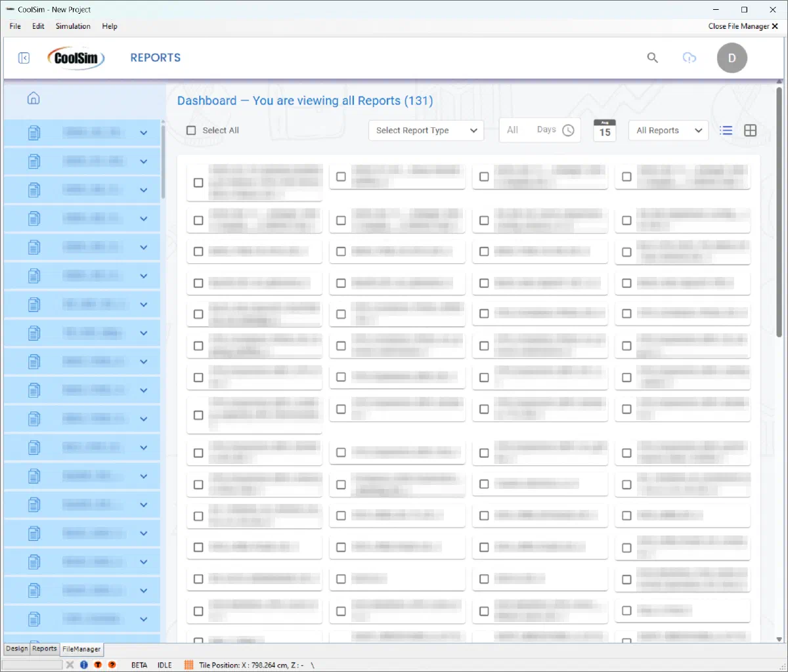The width and height of the screenshot is (788, 672).
Task: Click Close File Manager button
Action: click(743, 26)
